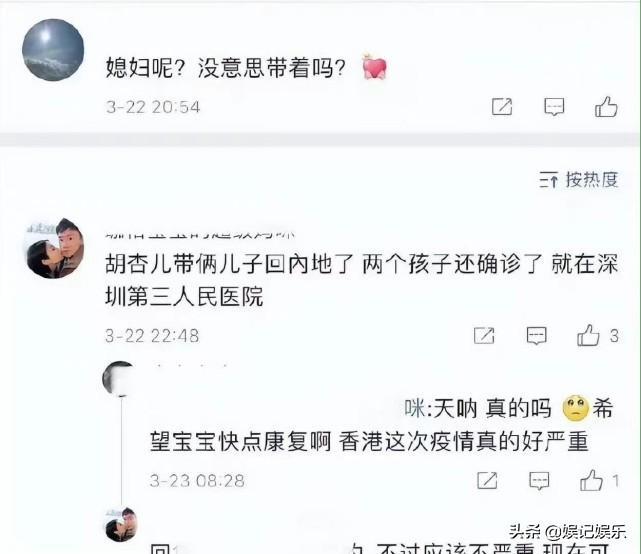Open small couple avatar at bottom reply
641x554 pixels.
point(121,525)
